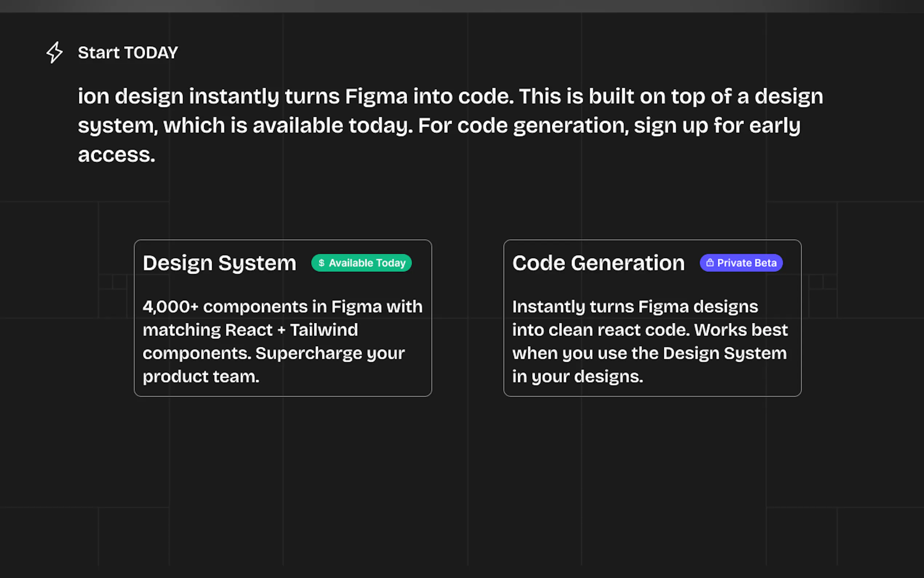Select the green Available Today badge
The image size is (924, 578).
click(x=361, y=263)
